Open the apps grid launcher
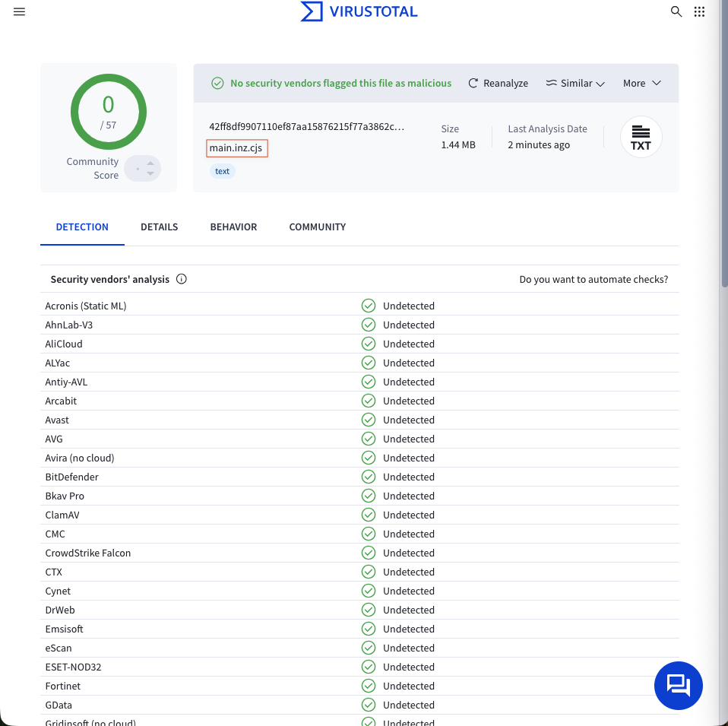The width and height of the screenshot is (728, 726). (x=699, y=11)
